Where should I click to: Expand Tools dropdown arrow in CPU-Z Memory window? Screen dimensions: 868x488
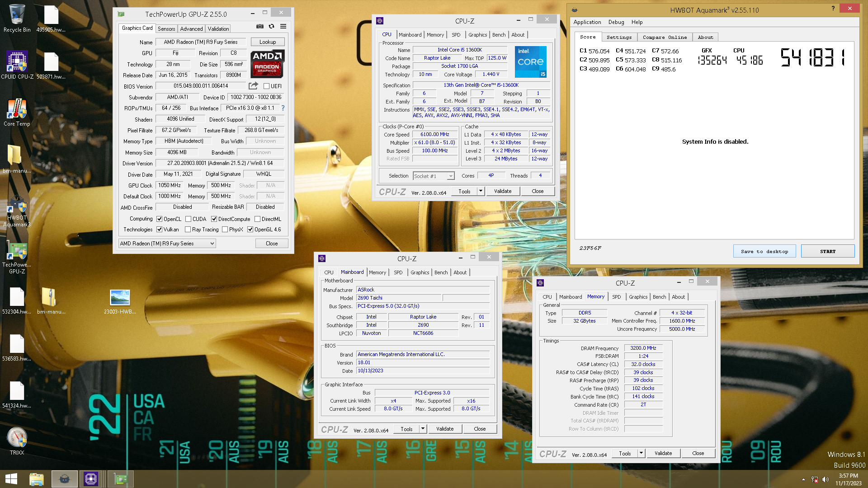tap(641, 453)
